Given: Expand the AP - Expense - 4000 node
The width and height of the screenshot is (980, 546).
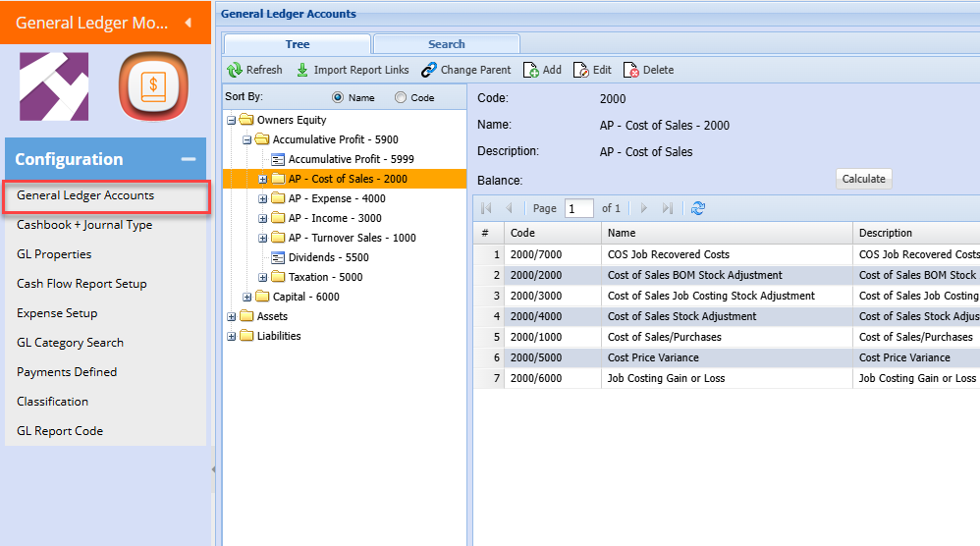Looking at the screenshot, I should point(263,198).
